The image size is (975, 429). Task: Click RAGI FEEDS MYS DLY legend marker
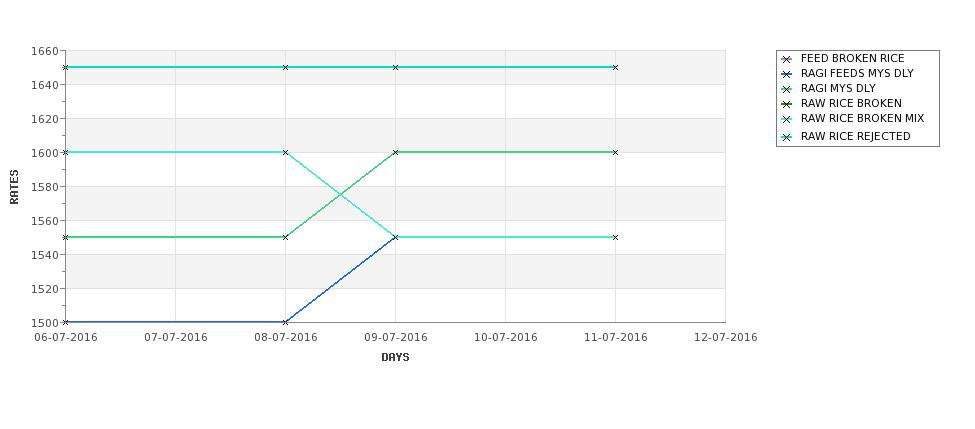(x=787, y=74)
